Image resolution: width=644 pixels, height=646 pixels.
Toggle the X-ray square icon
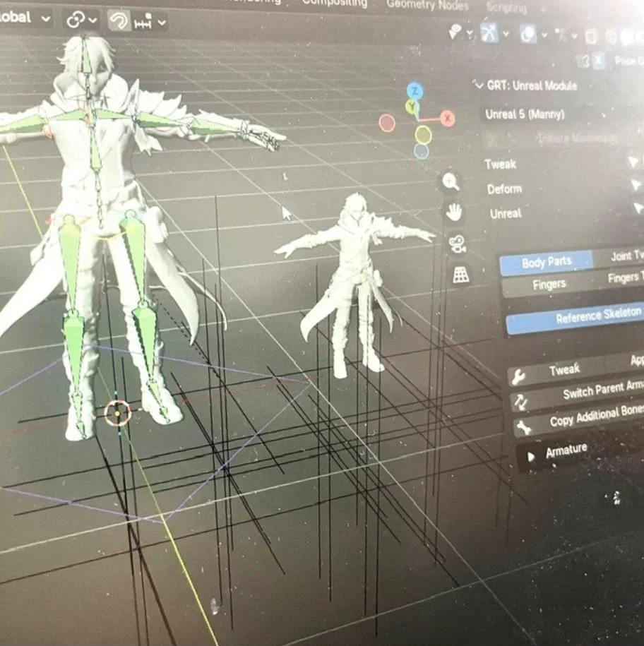point(591,37)
